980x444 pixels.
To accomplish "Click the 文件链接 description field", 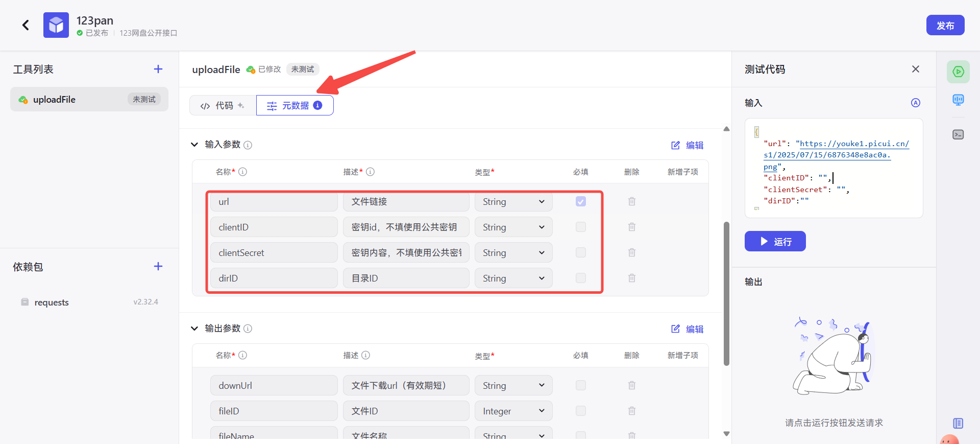I will [x=406, y=201].
